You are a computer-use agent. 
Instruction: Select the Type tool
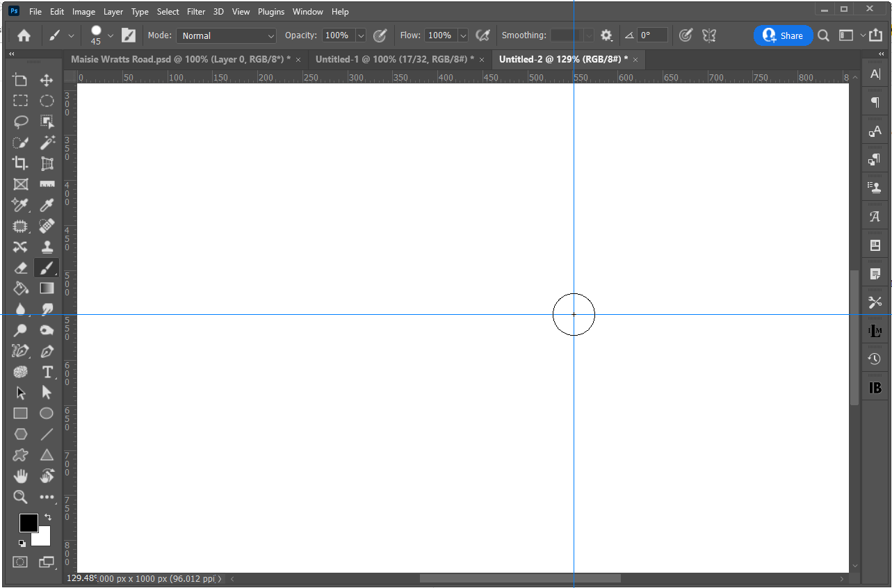47,372
